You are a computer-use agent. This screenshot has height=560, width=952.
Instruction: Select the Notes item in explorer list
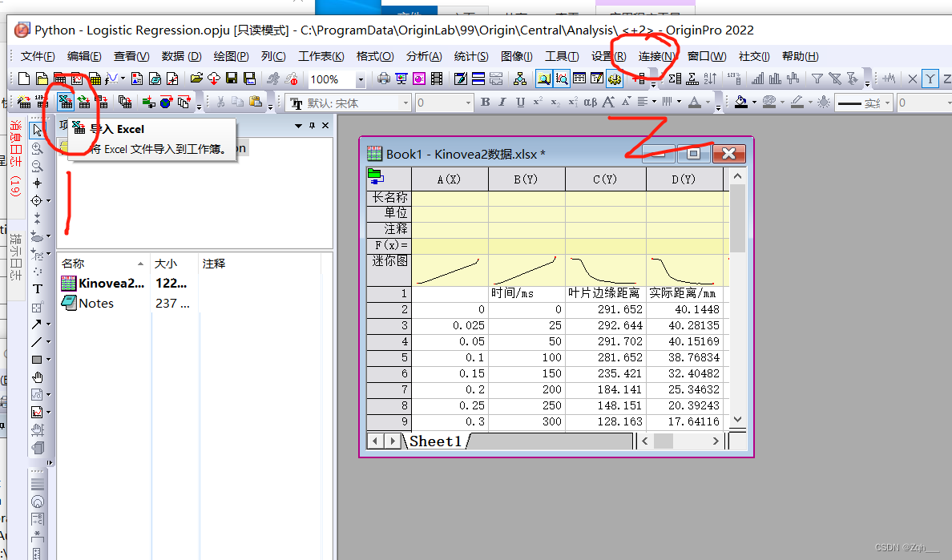pos(88,304)
